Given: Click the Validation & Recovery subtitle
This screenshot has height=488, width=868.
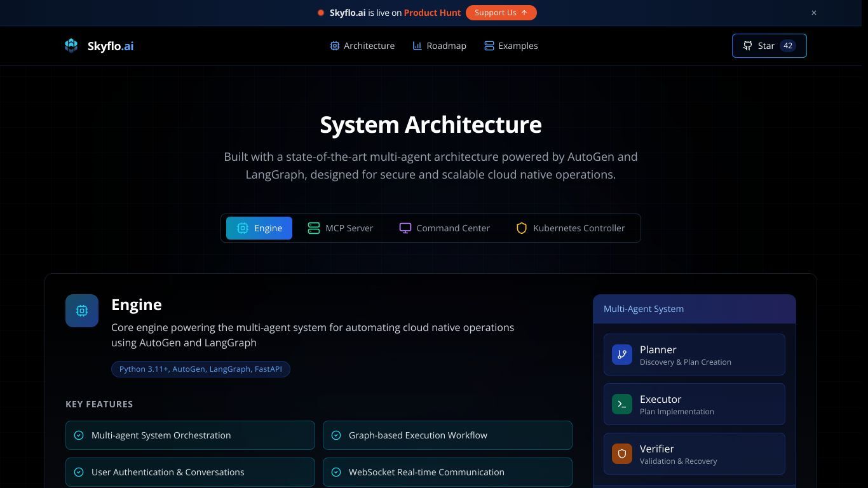Looking at the screenshot, I should click(x=679, y=461).
